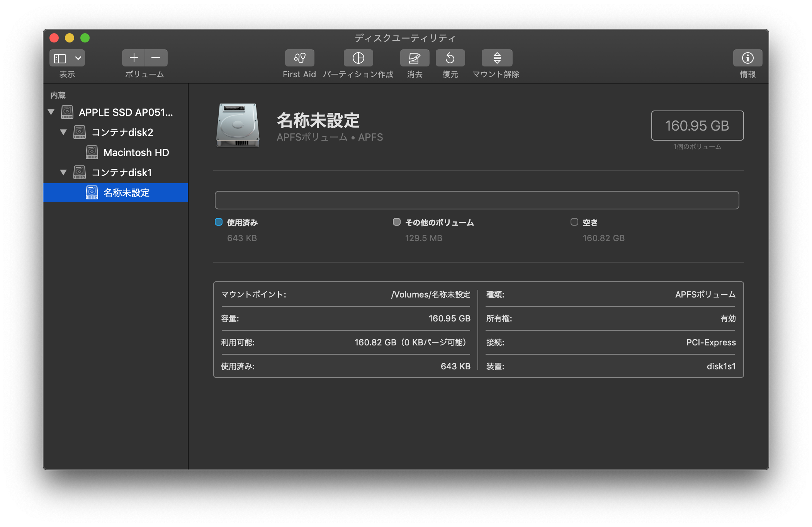Click the First Aid stethoscope icon
This screenshot has width=812, height=527.
pos(299,58)
